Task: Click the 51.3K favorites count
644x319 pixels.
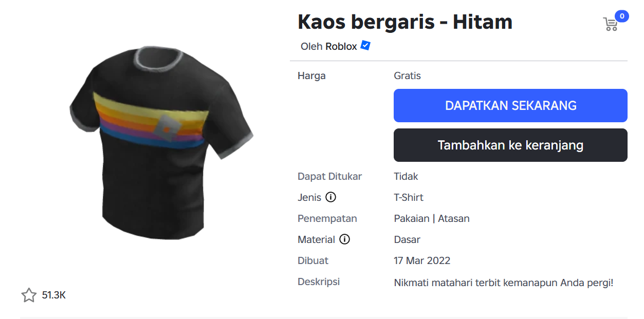Action: [x=54, y=295]
